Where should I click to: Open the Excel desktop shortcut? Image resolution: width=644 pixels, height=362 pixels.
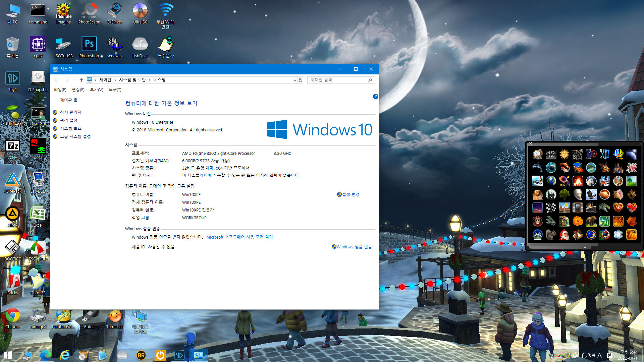(x=38, y=217)
